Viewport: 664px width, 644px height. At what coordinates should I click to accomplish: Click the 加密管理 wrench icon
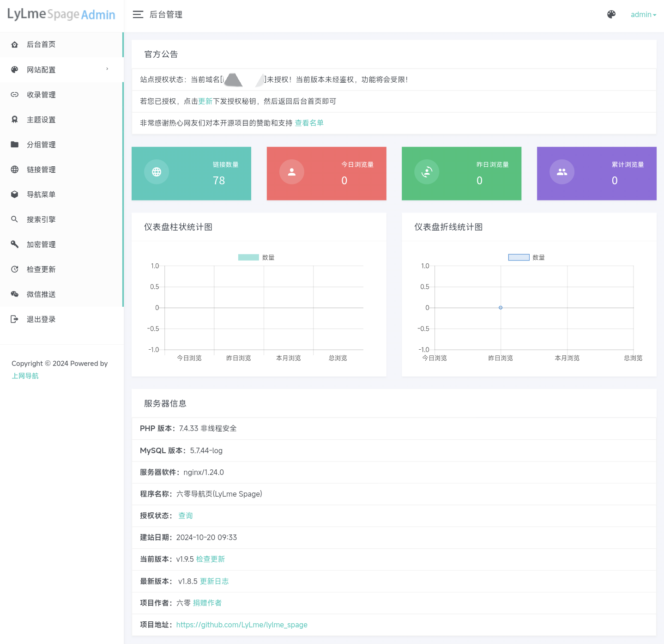(x=14, y=244)
